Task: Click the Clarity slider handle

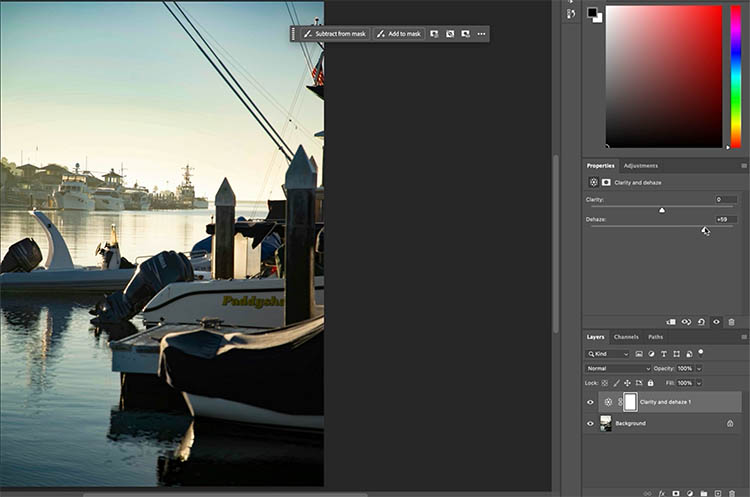Action: [x=661, y=210]
